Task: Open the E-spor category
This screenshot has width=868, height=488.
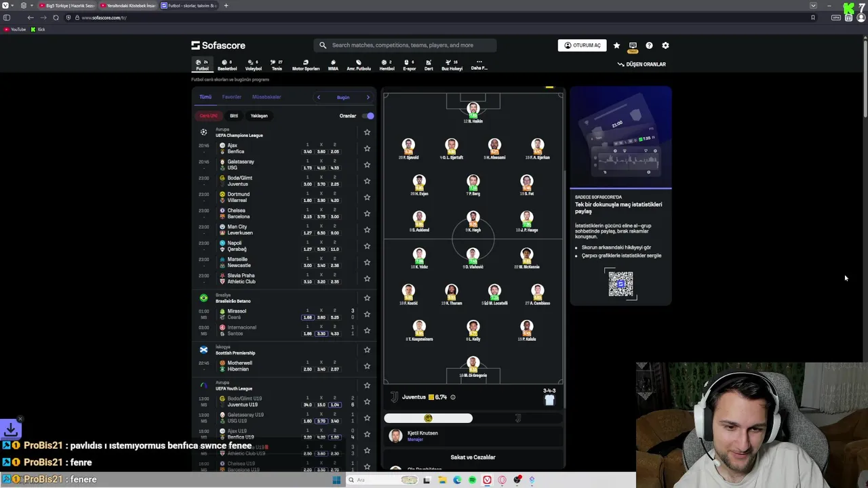Action: coord(410,65)
